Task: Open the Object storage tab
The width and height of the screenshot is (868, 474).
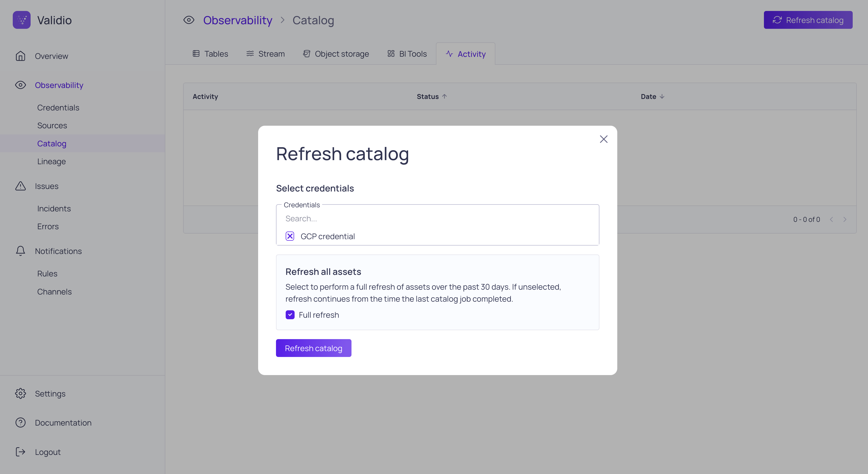Action: pos(336,54)
